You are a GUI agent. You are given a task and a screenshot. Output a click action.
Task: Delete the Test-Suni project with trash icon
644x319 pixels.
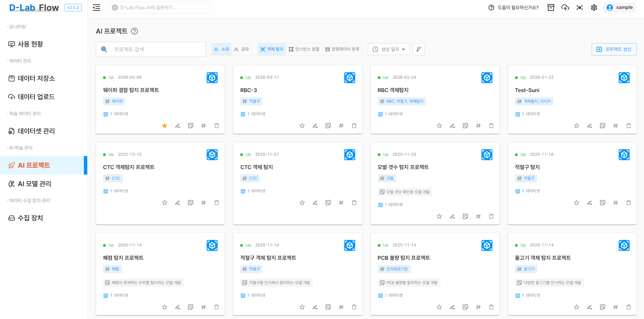[x=629, y=126]
